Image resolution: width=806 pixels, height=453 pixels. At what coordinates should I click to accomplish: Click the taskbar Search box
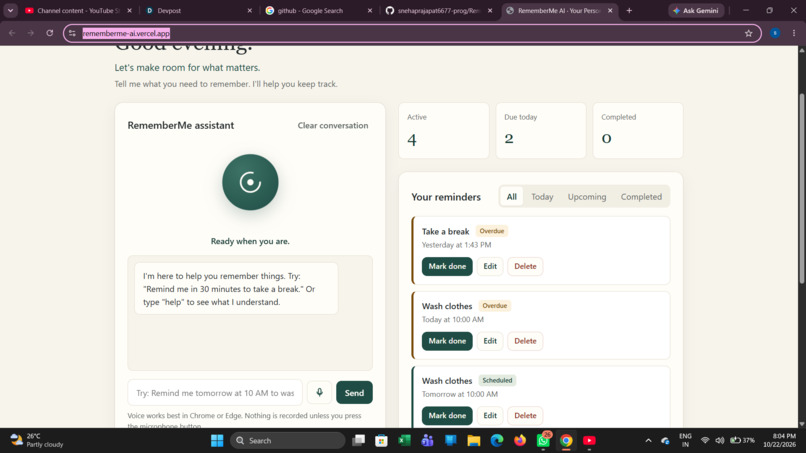pyautogui.click(x=288, y=441)
